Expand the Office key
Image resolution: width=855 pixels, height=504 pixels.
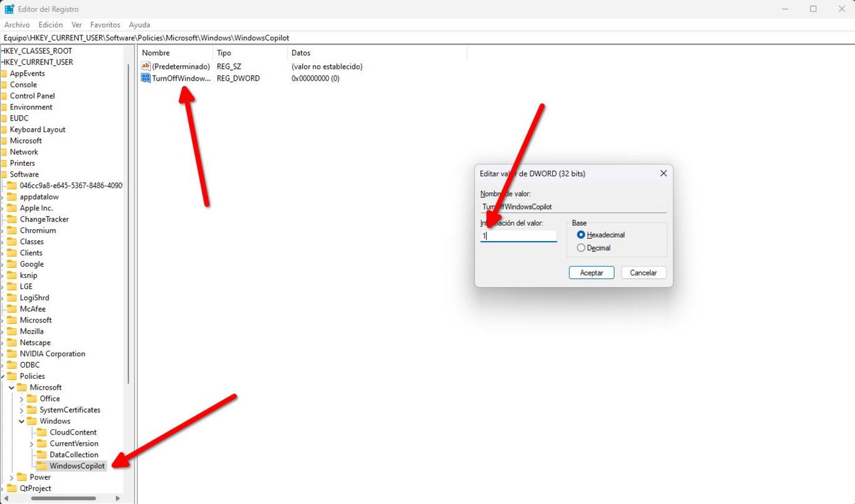[21, 399]
